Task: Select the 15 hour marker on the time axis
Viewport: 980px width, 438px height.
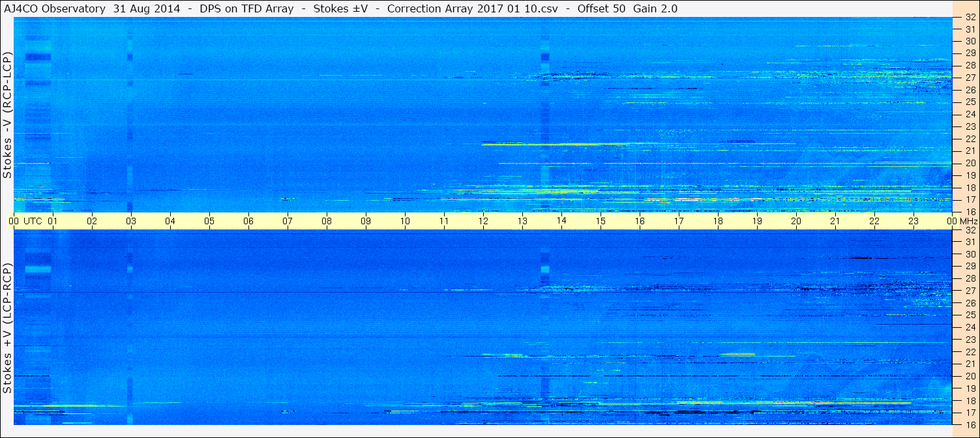Action: (x=601, y=221)
